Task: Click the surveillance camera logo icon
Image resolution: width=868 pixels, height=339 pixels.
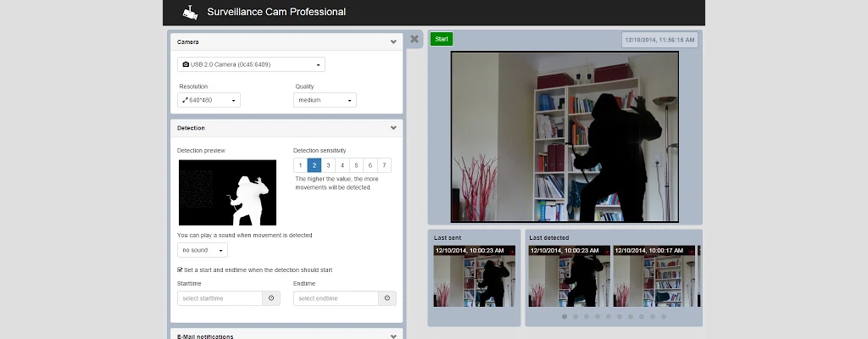Action: coord(190,12)
